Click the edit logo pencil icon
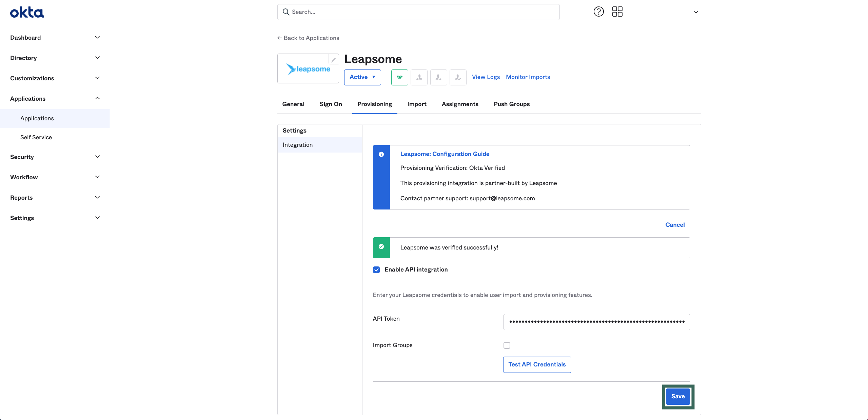This screenshot has width=868, height=420. 333,60
